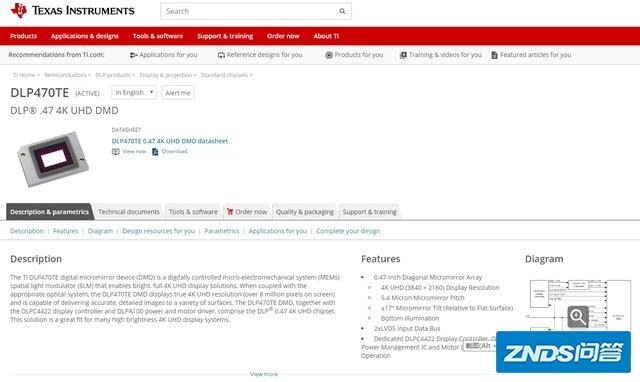Switch to Tools & software tab

tap(193, 212)
